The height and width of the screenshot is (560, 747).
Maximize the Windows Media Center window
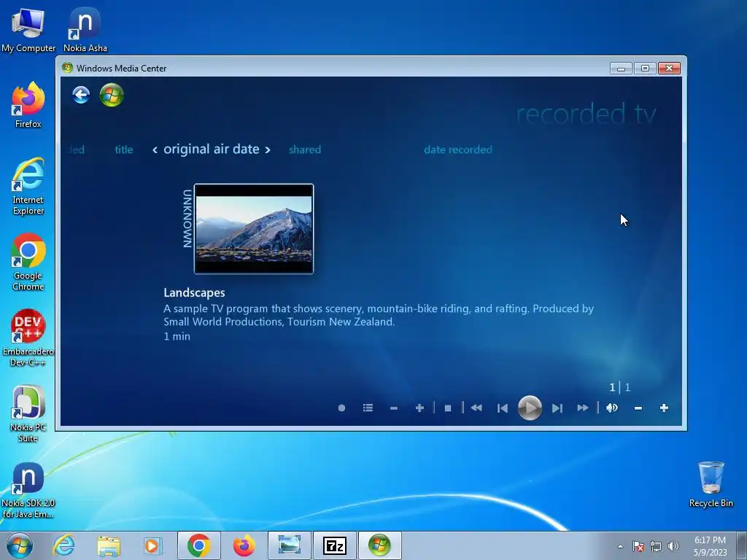click(645, 69)
